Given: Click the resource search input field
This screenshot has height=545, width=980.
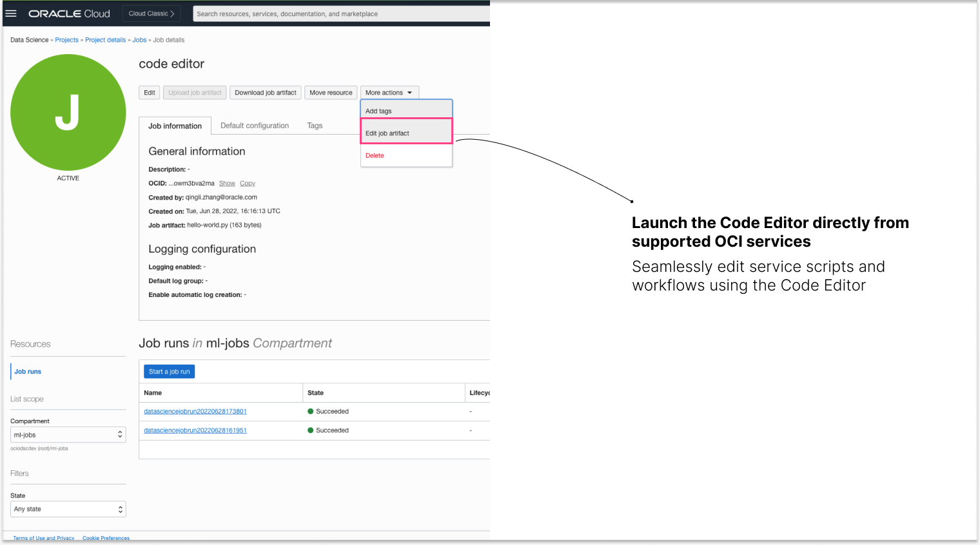Looking at the screenshot, I should pos(342,14).
